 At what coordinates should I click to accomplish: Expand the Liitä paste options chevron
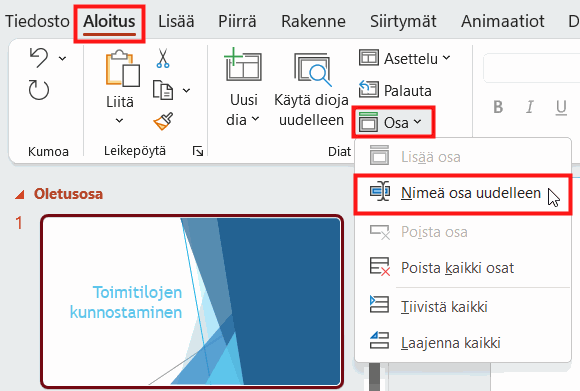click(x=119, y=121)
